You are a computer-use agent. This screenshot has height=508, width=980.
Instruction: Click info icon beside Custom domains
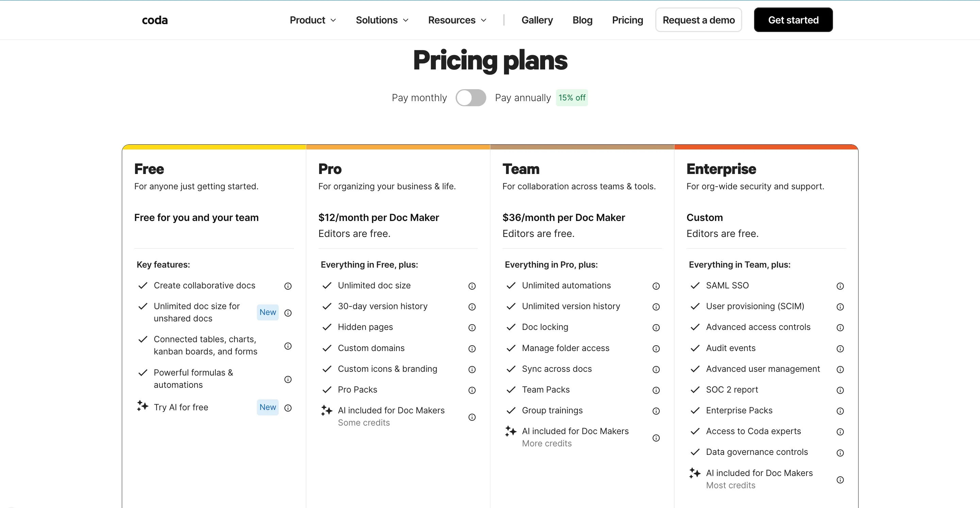[472, 349]
